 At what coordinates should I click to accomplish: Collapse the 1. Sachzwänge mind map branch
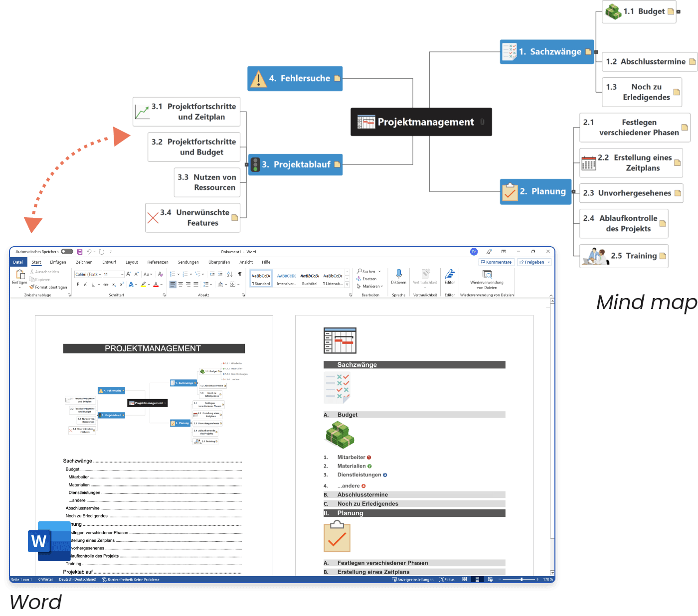(596, 52)
